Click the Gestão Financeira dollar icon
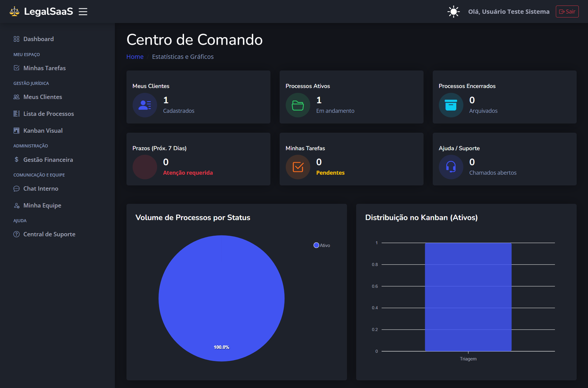 pyautogui.click(x=17, y=160)
